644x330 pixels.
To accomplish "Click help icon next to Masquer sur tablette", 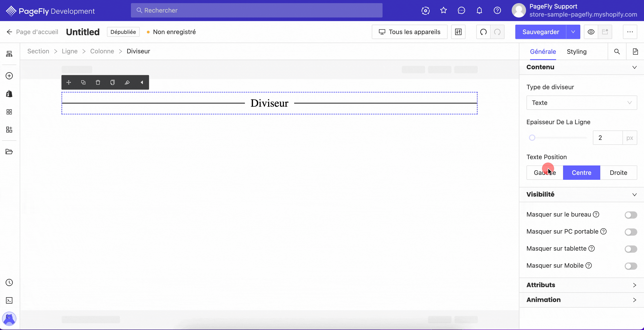I will coord(592,248).
